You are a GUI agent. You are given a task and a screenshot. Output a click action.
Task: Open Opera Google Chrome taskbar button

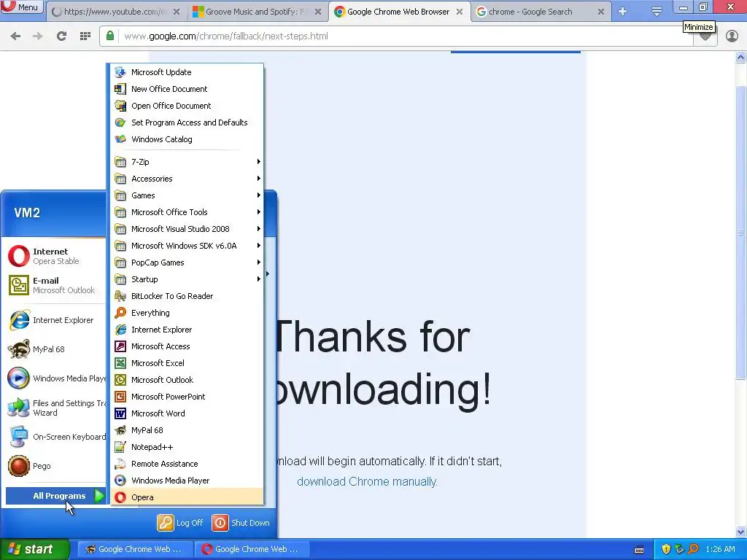(x=252, y=549)
